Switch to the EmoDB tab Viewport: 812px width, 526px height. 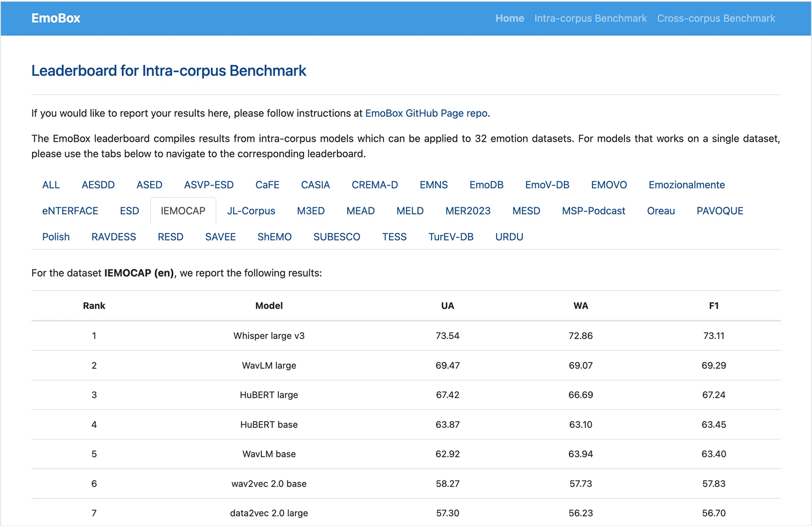[x=486, y=185]
